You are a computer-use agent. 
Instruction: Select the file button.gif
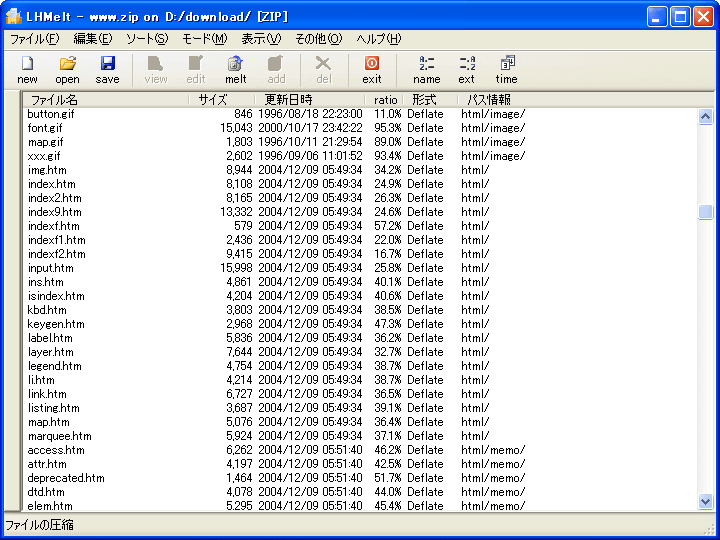pyautogui.click(x=51, y=114)
